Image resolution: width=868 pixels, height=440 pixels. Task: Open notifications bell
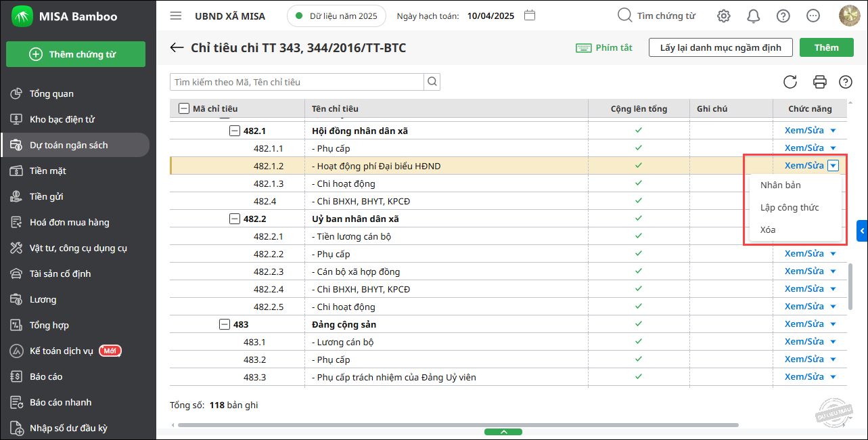click(x=753, y=16)
